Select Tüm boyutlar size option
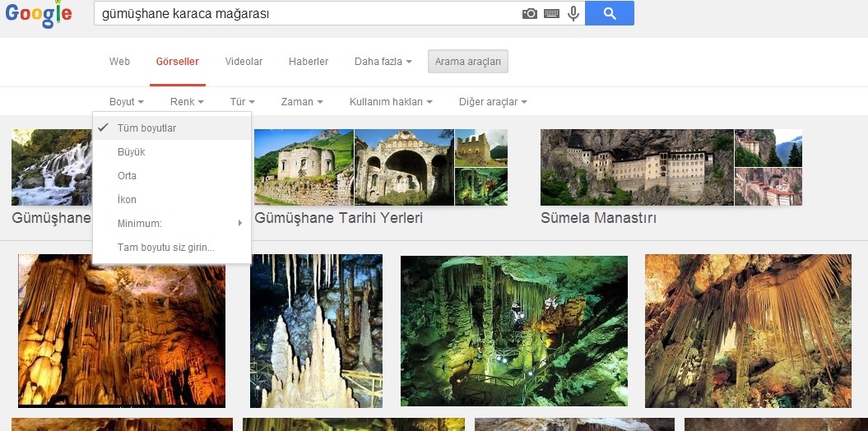868x431 pixels. 172,127
